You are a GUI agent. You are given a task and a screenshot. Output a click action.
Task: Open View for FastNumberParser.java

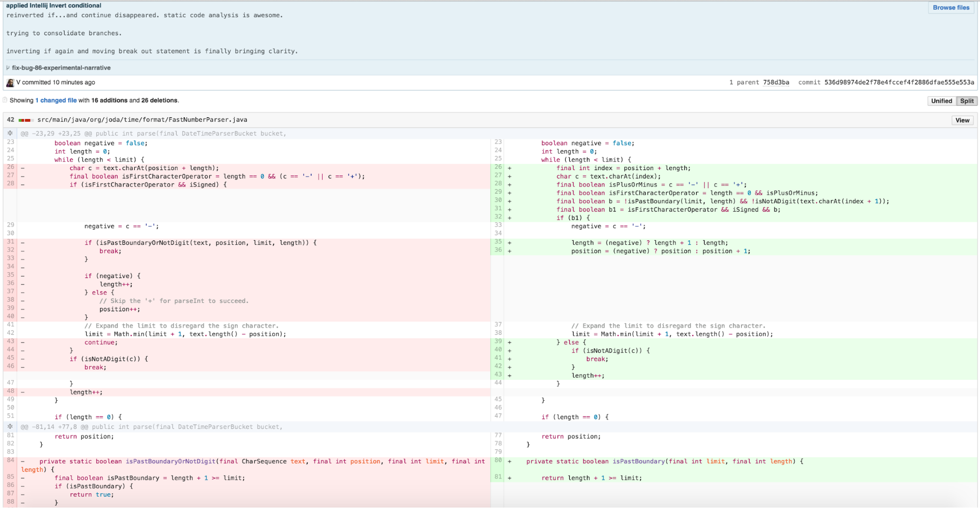click(x=962, y=121)
